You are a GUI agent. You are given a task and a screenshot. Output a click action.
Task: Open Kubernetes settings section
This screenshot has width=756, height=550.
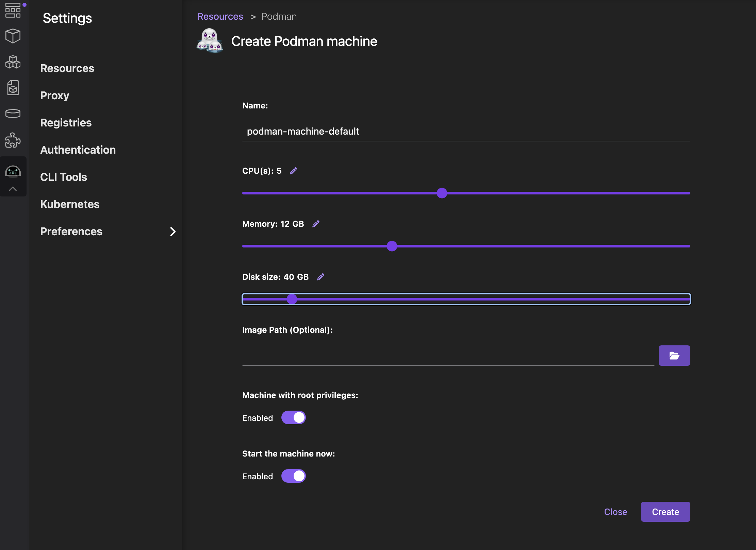click(70, 204)
